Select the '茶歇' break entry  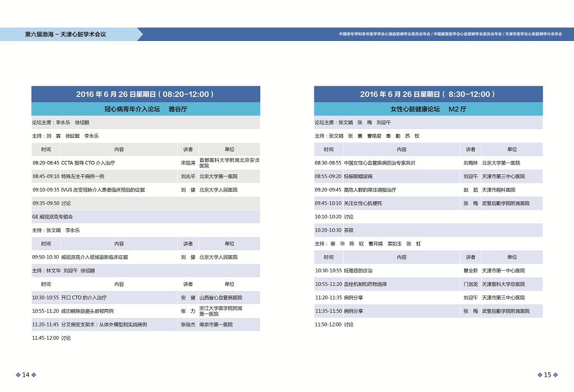pyautogui.click(x=349, y=230)
